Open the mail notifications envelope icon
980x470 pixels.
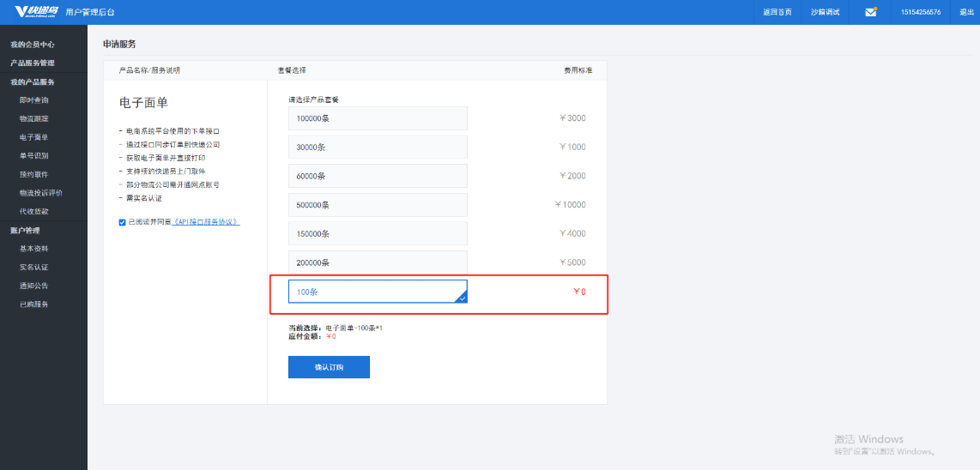pyautogui.click(x=870, y=12)
